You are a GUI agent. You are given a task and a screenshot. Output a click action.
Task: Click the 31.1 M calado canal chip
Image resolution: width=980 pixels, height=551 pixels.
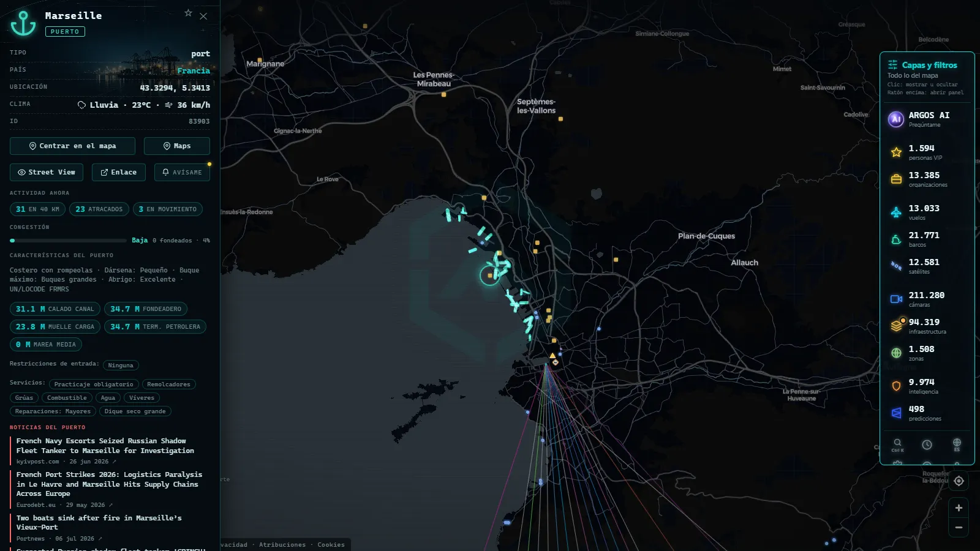click(55, 309)
